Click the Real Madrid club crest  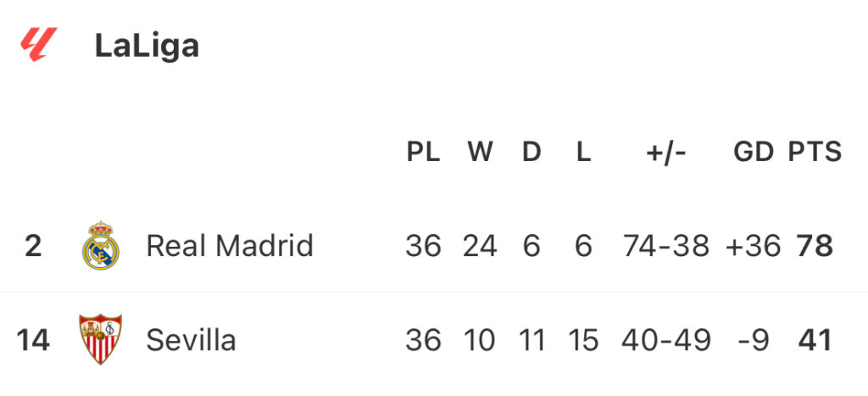[100, 245]
